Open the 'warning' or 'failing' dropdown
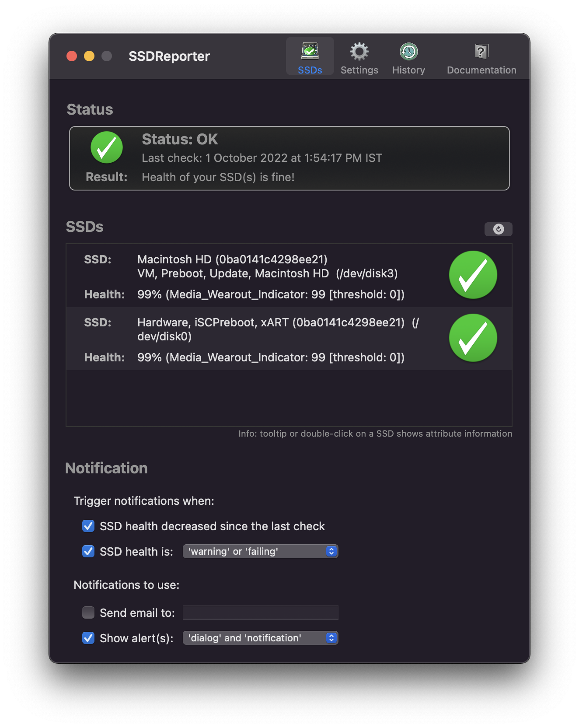 point(260,551)
